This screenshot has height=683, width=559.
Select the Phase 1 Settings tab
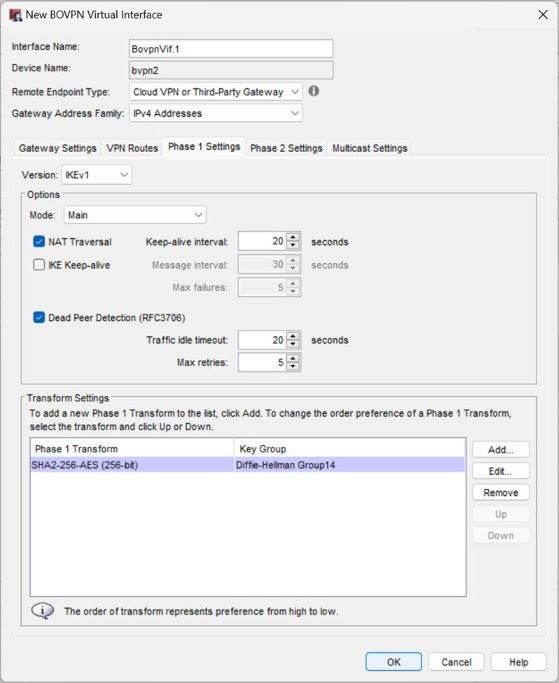tap(204, 146)
